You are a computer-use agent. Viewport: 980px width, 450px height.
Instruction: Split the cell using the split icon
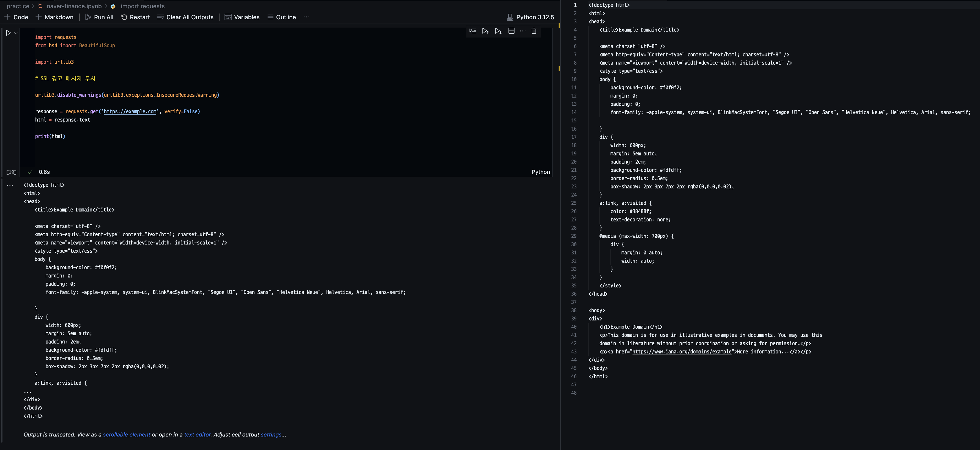tap(511, 31)
